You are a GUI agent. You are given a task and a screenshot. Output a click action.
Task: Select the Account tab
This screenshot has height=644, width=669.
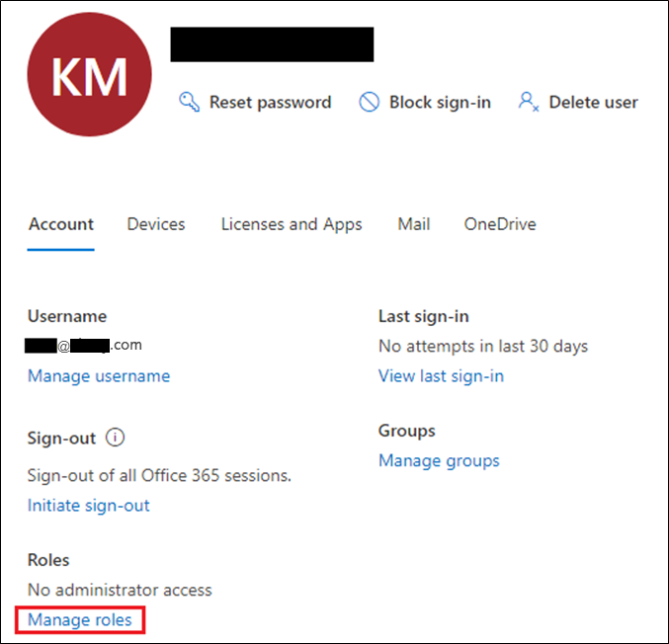tap(61, 224)
